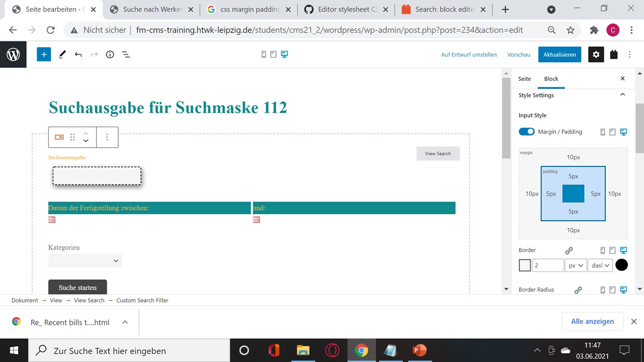Click 'View Search' in the breadcrumb
The image size is (644, 362).
click(89, 300)
